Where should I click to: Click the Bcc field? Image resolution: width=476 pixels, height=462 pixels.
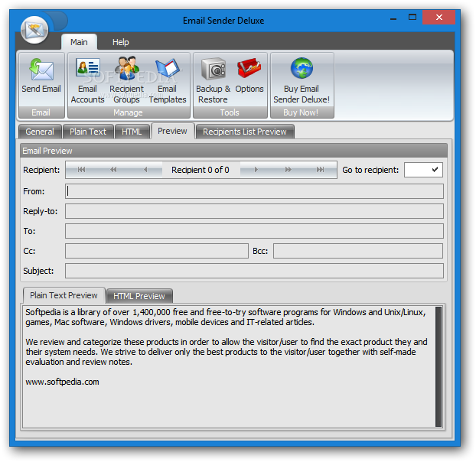click(x=358, y=251)
